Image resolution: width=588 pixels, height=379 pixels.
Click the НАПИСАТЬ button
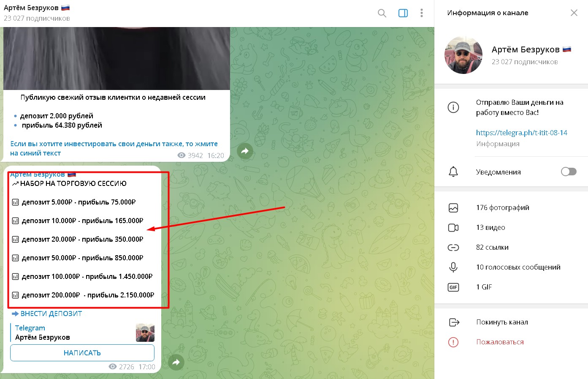[x=82, y=353]
